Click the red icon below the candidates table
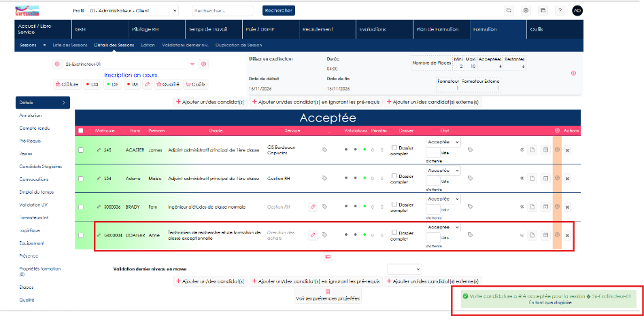This screenshot has height=316, width=644. 328,257
